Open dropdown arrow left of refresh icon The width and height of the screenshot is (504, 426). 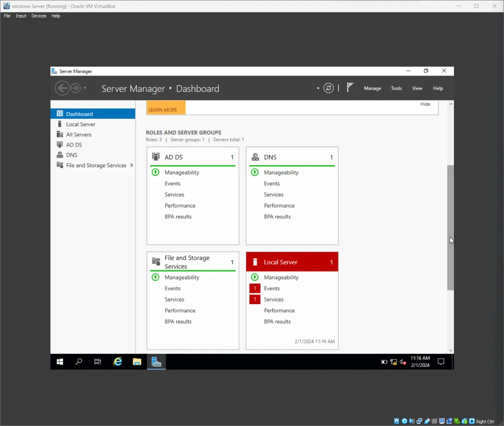(x=318, y=88)
